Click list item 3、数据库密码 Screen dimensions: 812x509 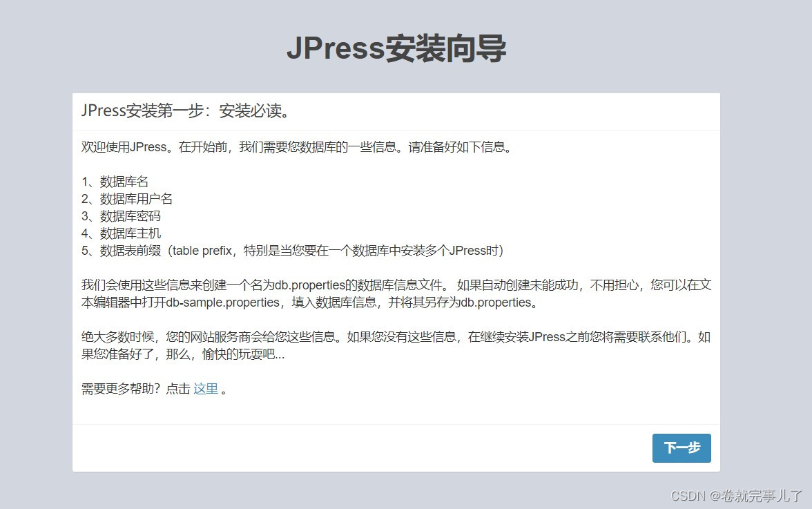(122, 216)
